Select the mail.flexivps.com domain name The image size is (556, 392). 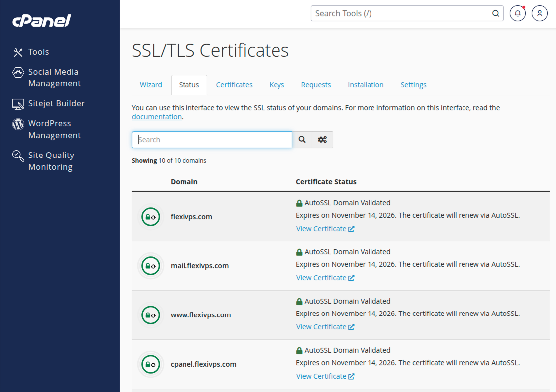tap(199, 266)
